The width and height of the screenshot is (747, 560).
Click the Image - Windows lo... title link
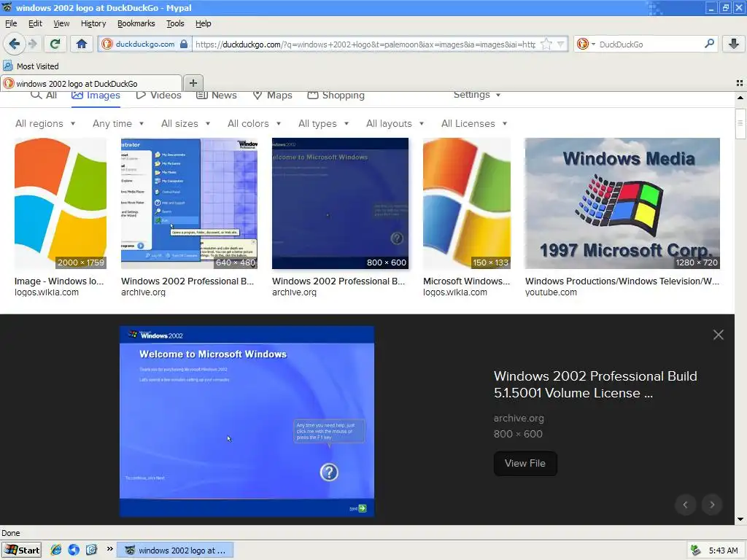[59, 281]
